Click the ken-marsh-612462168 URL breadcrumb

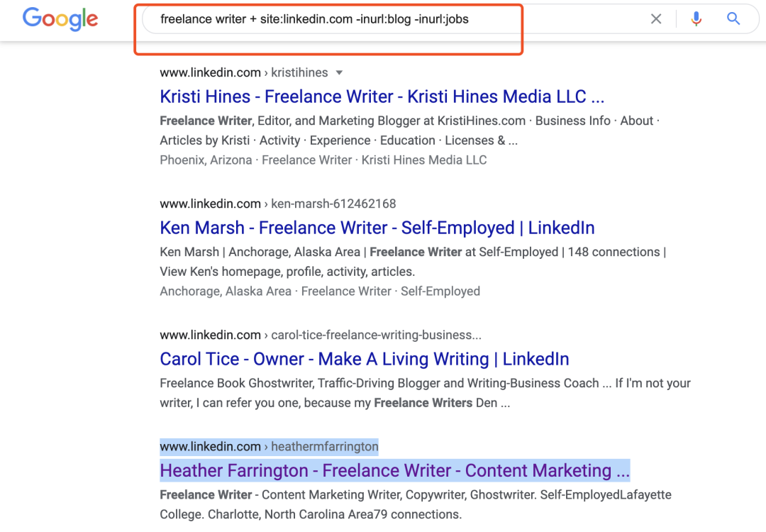click(x=333, y=204)
